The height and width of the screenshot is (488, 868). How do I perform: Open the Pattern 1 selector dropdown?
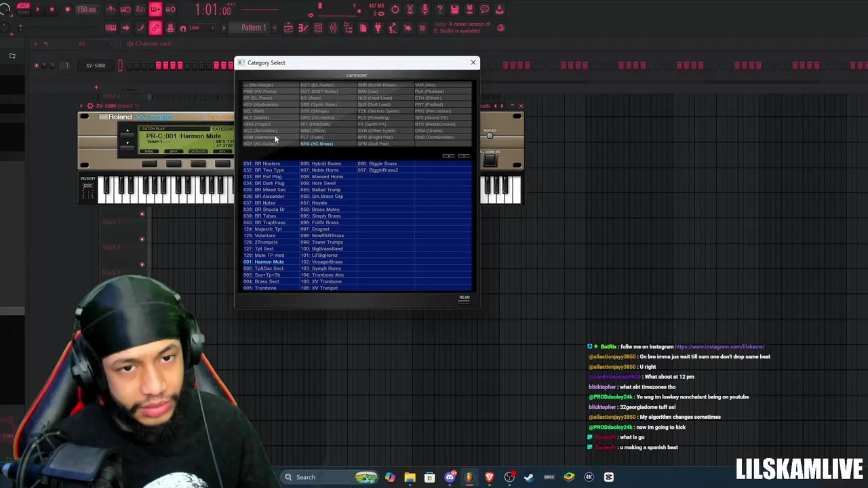[x=253, y=28]
